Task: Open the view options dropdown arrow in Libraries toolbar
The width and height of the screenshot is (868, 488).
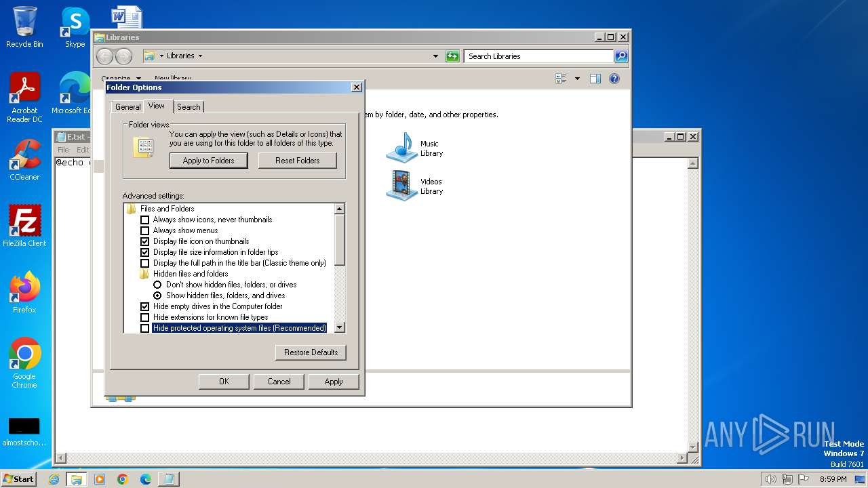Action: 577,79
